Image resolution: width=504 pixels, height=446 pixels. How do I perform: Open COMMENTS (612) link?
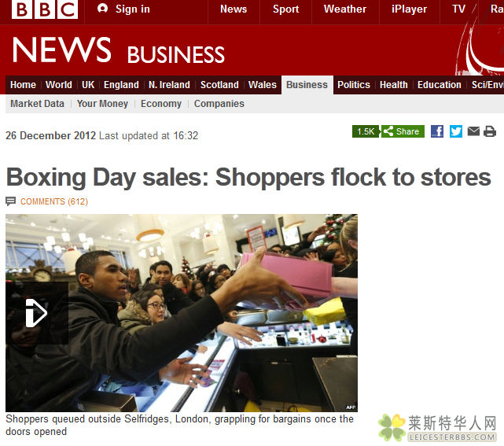point(54,201)
